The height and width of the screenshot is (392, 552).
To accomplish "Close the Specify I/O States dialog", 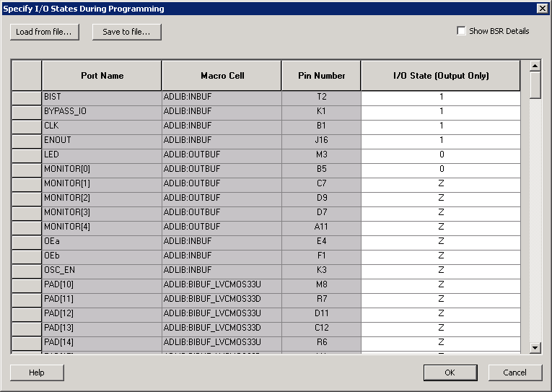I will tap(542, 8).
